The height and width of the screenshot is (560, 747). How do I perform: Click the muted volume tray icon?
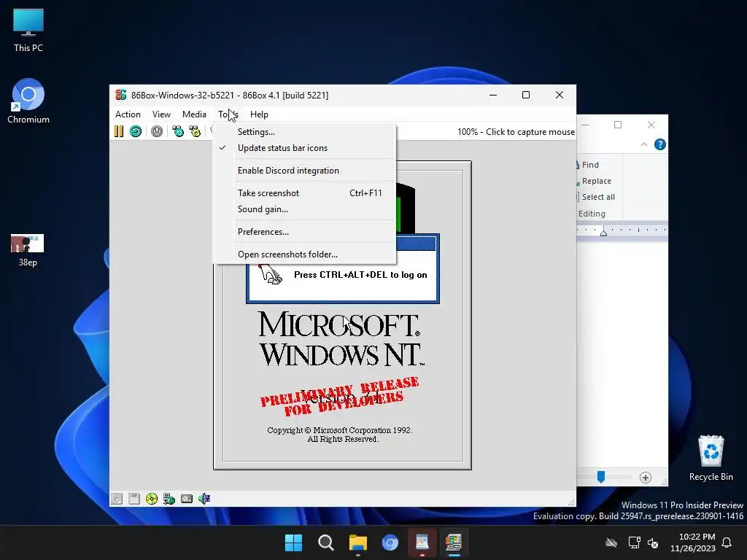coord(653,542)
